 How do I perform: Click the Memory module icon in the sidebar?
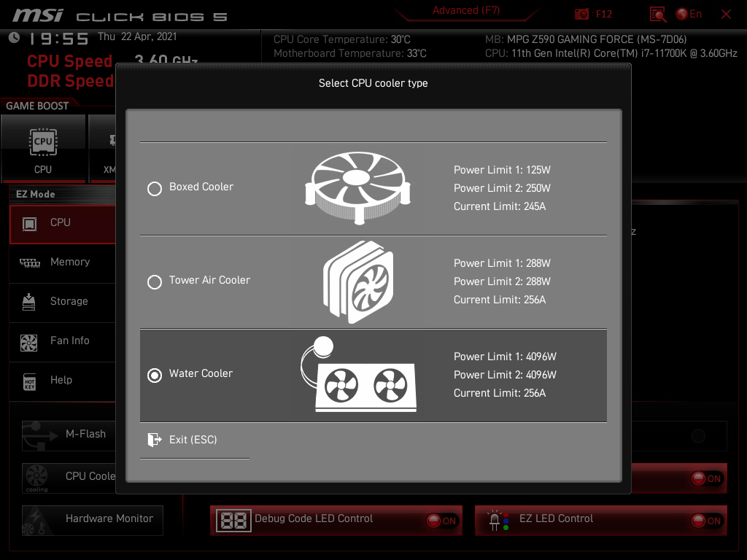(29, 262)
